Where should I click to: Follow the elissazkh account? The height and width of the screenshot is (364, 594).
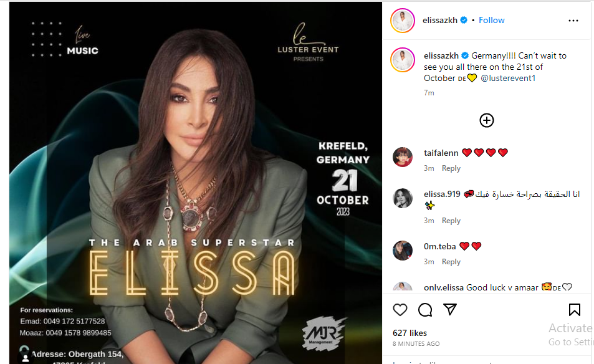[x=491, y=20]
